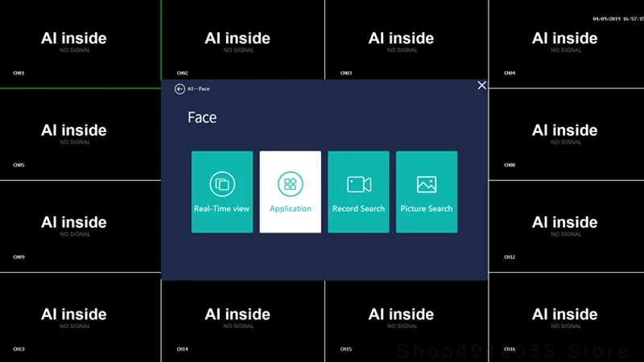This screenshot has width=644, height=362.
Task: Select camera channel CH03 pane
Action: pyautogui.click(x=407, y=39)
